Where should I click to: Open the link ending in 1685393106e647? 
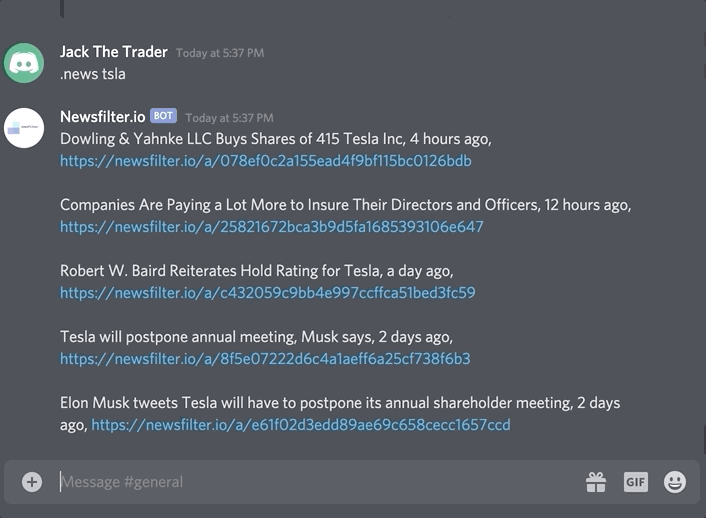pyautogui.click(x=271, y=227)
